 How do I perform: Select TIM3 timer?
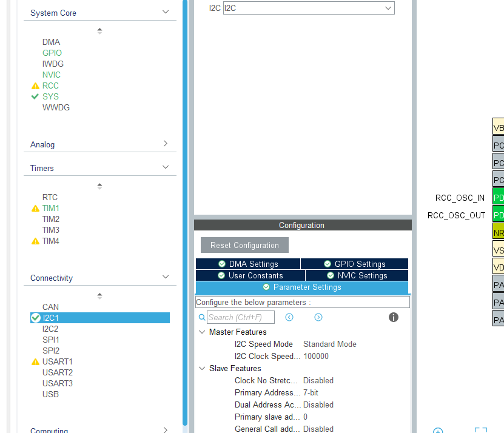[51, 230]
